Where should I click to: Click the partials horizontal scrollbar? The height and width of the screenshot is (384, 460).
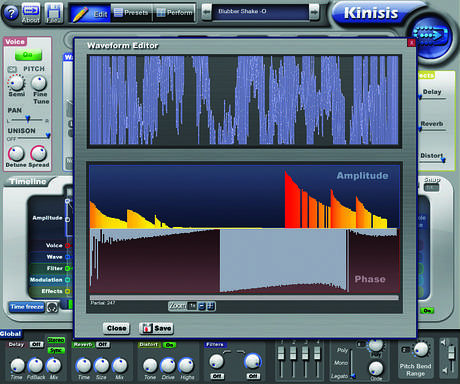tap(244, 298)
